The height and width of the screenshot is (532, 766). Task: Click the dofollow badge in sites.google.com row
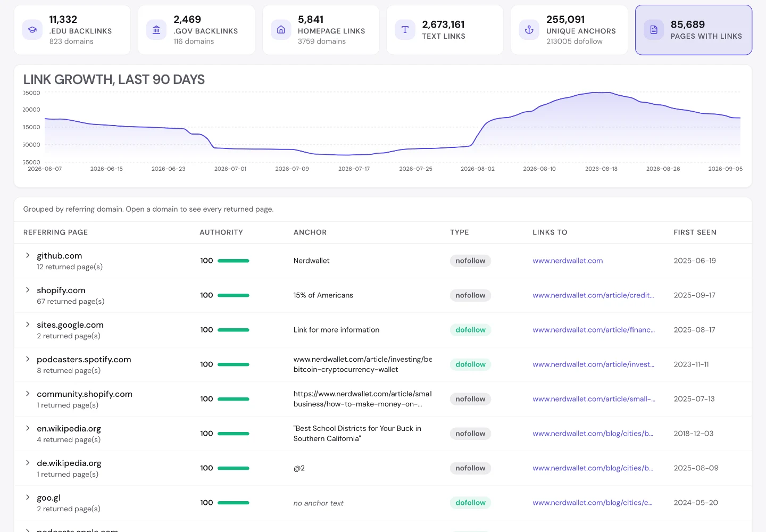tap(470, 330)
